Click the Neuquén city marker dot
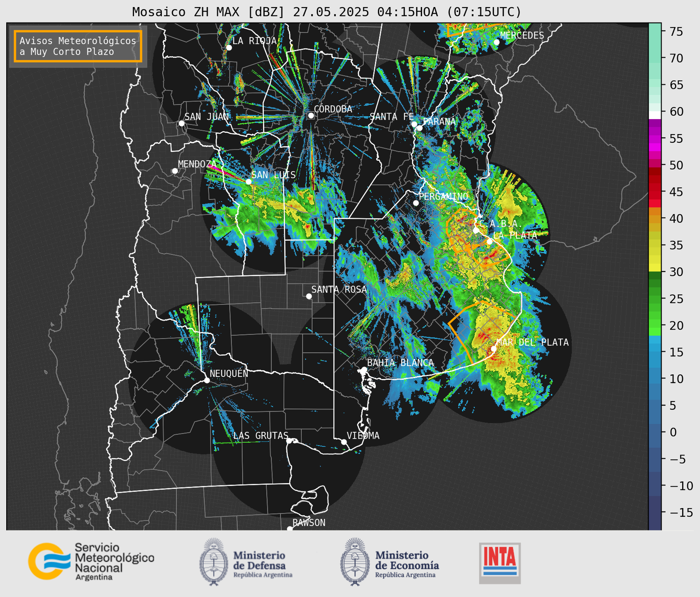Screen dimensions: 700x597 click(207, 380)
